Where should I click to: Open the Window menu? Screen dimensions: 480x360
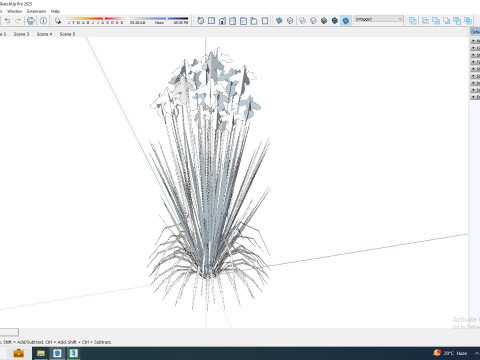coord(14,11)
